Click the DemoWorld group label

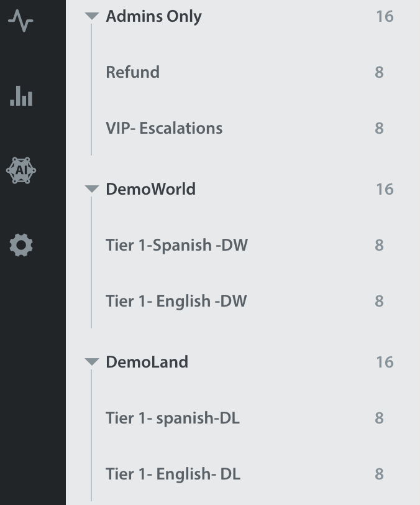150,189
